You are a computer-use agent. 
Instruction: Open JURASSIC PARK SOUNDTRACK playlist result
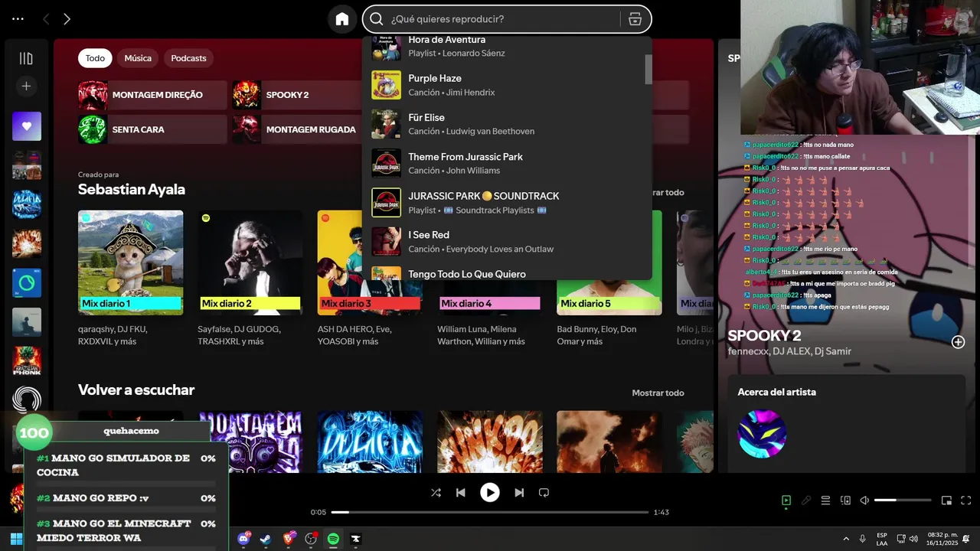tap(507, 203)
